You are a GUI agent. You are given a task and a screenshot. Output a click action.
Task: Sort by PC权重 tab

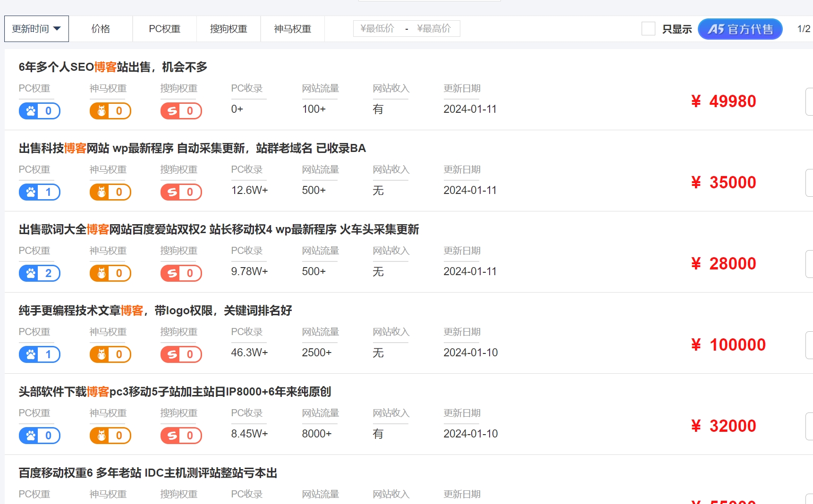[x=165, y=29]
